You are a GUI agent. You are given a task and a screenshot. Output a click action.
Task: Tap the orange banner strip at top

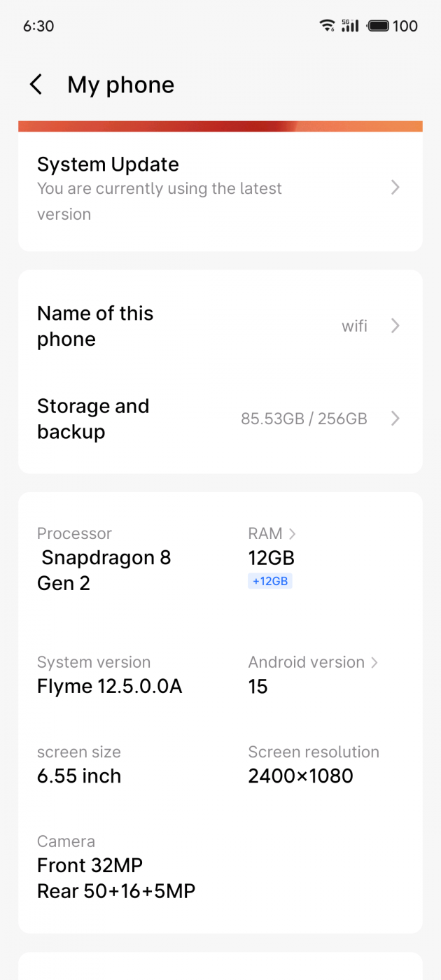(x=220, y=126)
